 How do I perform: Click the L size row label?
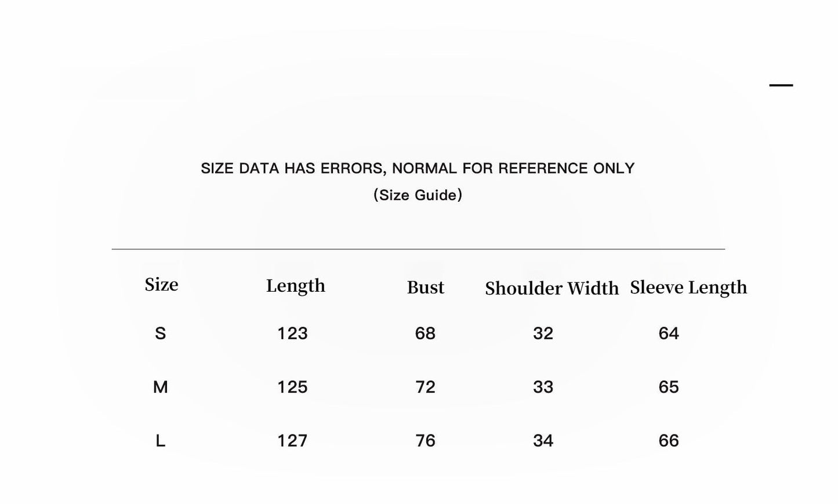click(x=161, y=441)
